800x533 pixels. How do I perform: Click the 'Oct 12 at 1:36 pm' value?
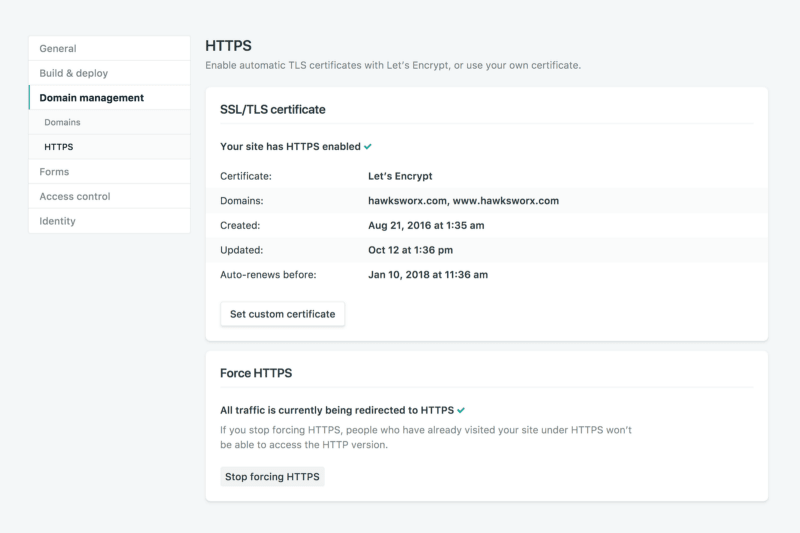click(410, 250)
